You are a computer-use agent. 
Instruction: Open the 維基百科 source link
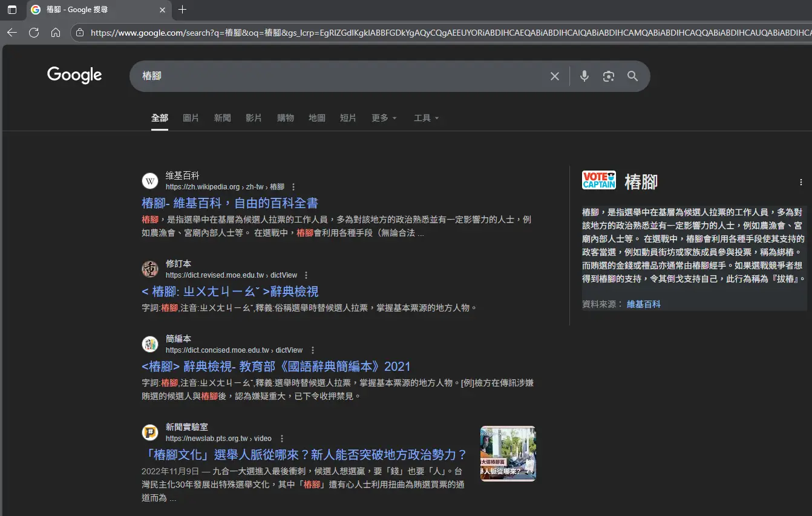coord(644,304)
